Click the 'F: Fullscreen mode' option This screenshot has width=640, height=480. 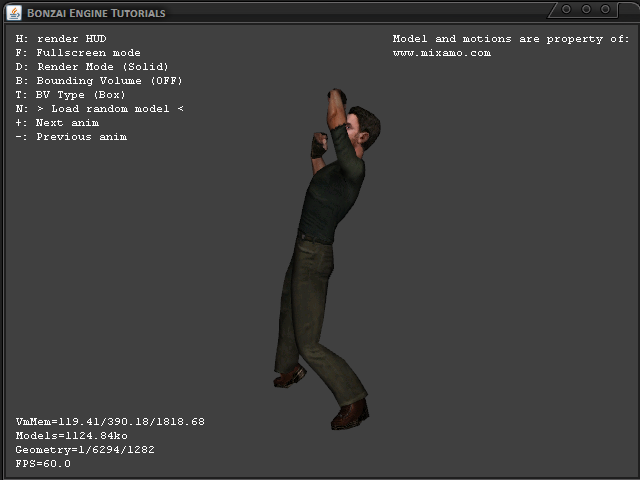click(x=78, y=53)
